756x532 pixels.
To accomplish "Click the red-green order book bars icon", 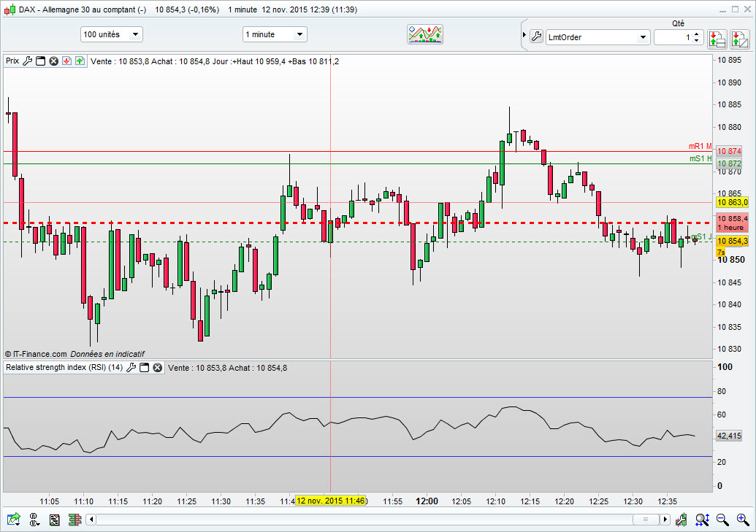I will pos(75,520).
